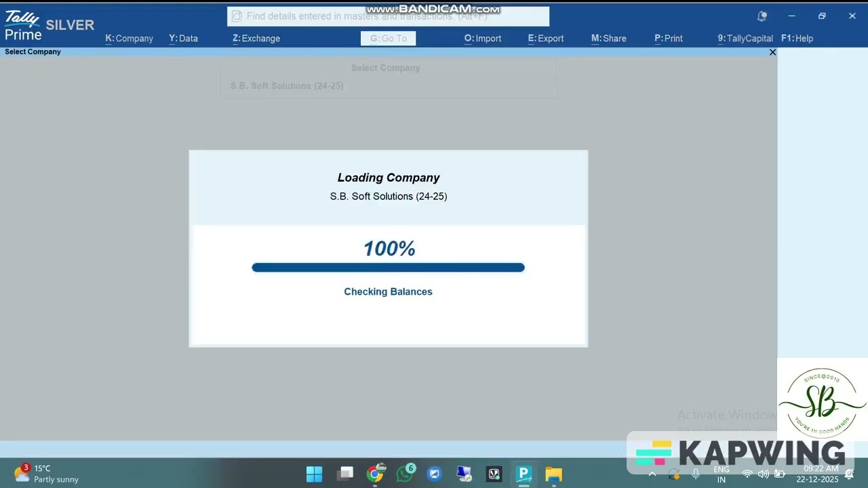The image size is (868, 488).
Task: Restore down the TallyPrime window
Action: pyautogui.click(x=822, y=16)
